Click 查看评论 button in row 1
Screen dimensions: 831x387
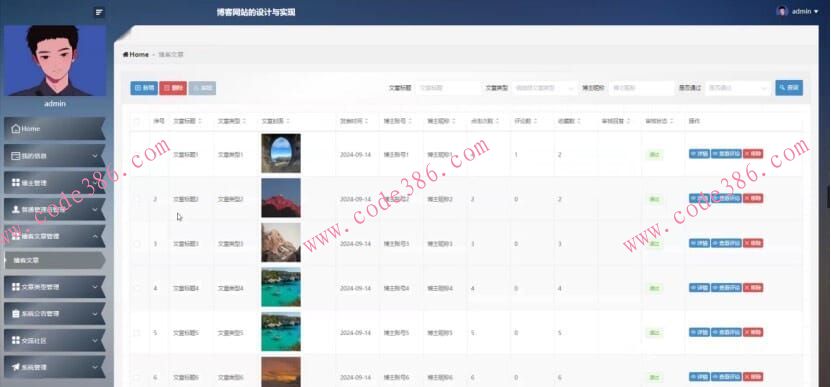pos(726,154)
